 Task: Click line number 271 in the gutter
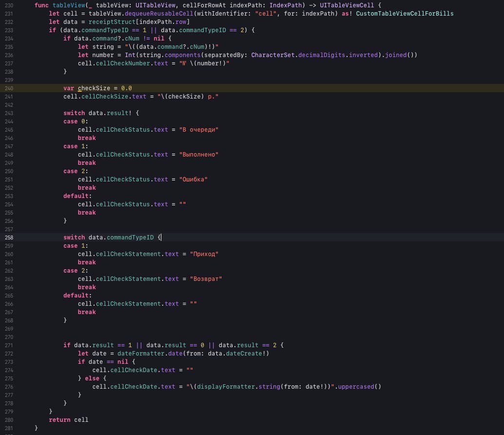coord(9,346)
